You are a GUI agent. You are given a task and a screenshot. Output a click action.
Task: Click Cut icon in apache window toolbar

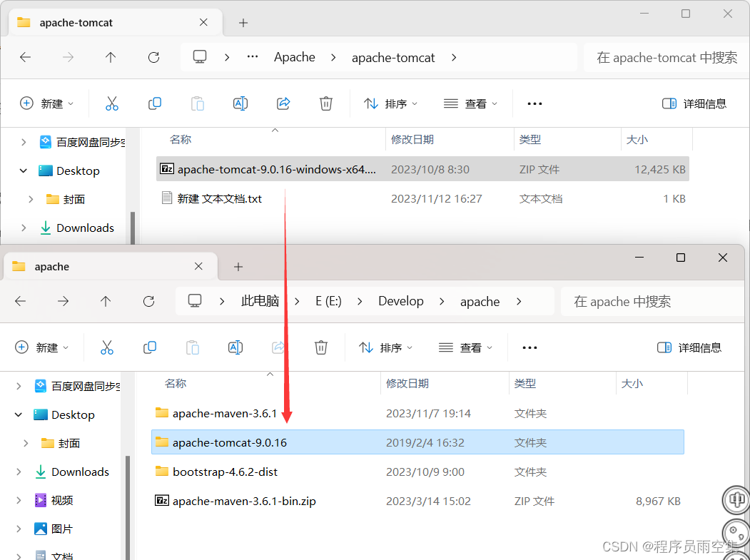tap(106, 347)
